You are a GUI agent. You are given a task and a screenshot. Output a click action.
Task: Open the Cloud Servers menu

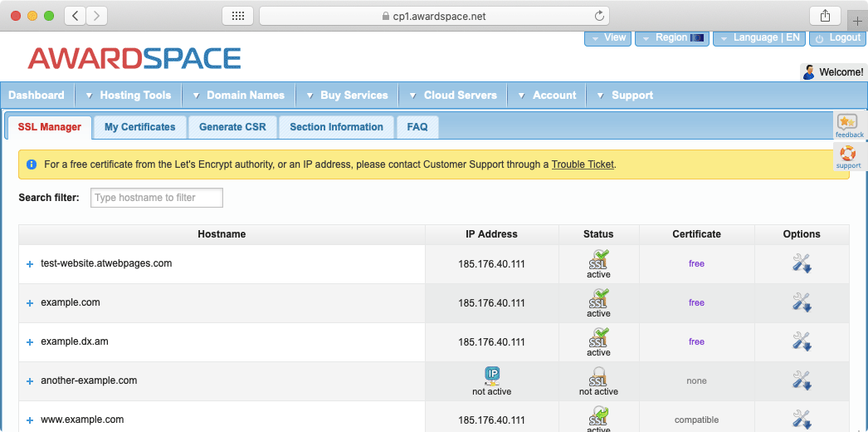point(460,96)
